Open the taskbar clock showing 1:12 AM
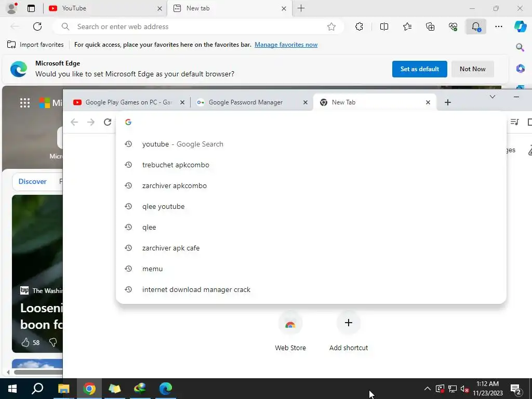The image size is (532, 399). (487, 389)
